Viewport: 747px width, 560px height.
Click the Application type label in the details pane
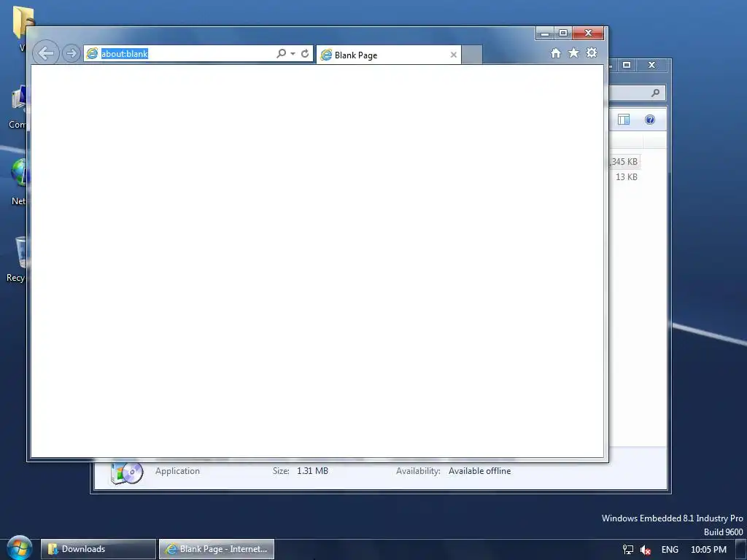point(177,471)
